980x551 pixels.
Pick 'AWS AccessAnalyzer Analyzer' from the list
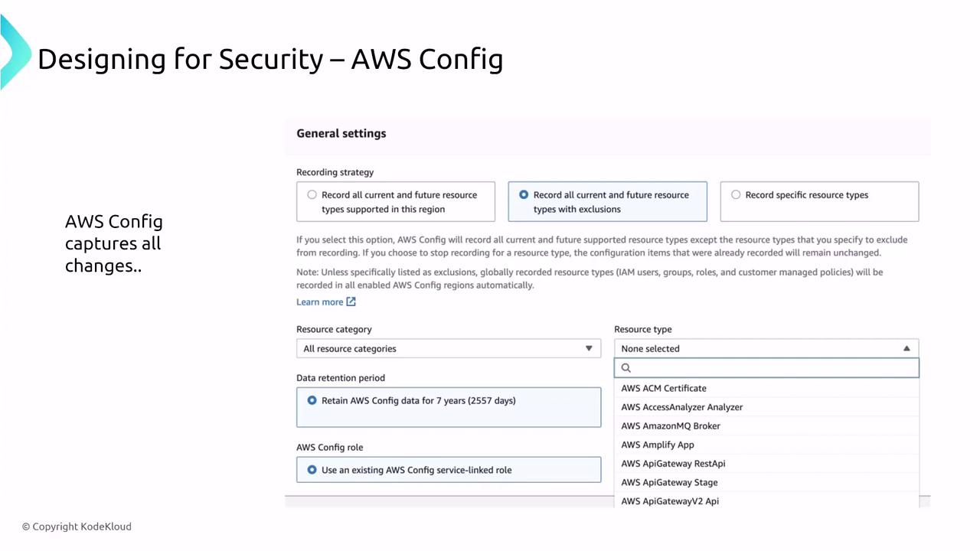[681, 407]
